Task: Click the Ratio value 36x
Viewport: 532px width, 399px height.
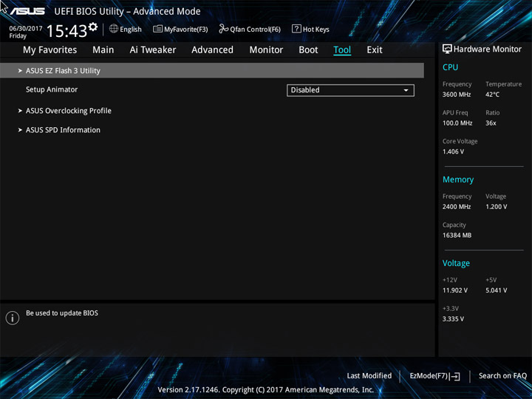Action: (491, 123)
